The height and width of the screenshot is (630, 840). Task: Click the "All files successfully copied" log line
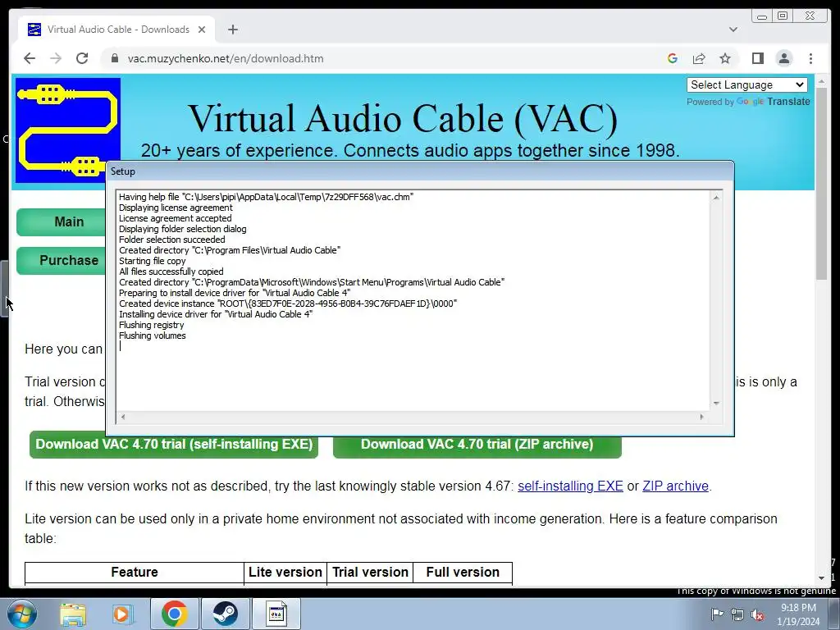(x=171, y=272)
